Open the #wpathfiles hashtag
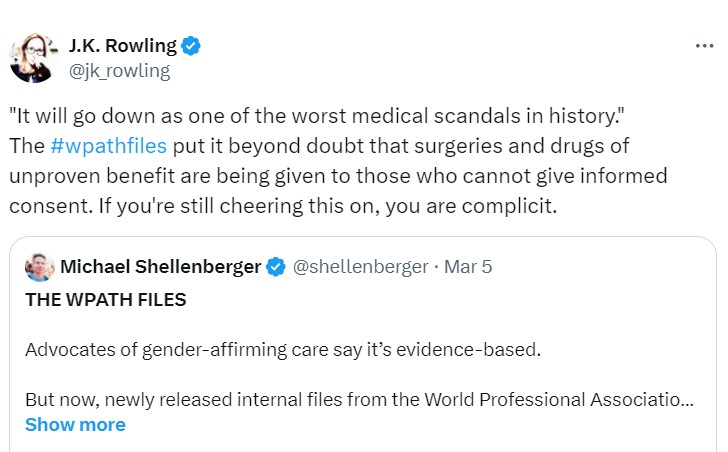 (108, 145)
